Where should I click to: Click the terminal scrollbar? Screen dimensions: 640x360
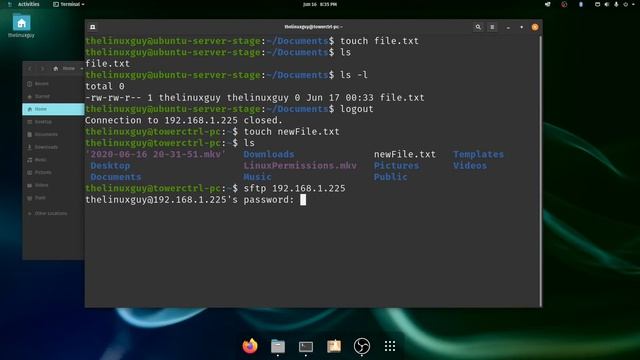tap(540, 171)
